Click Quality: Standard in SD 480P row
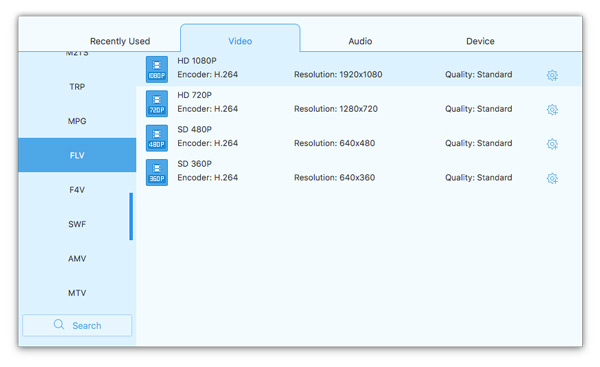The image size is (600, 367). [x=478, y=143]
